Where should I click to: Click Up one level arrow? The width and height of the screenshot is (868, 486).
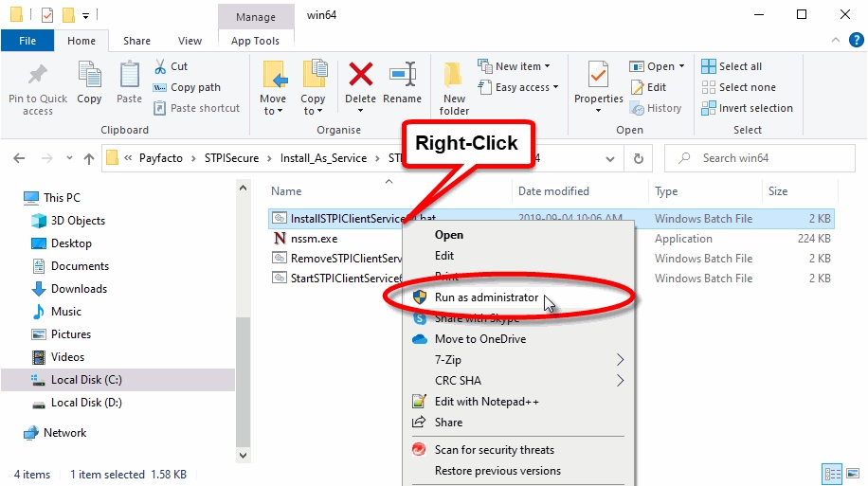tap(89, 158)
